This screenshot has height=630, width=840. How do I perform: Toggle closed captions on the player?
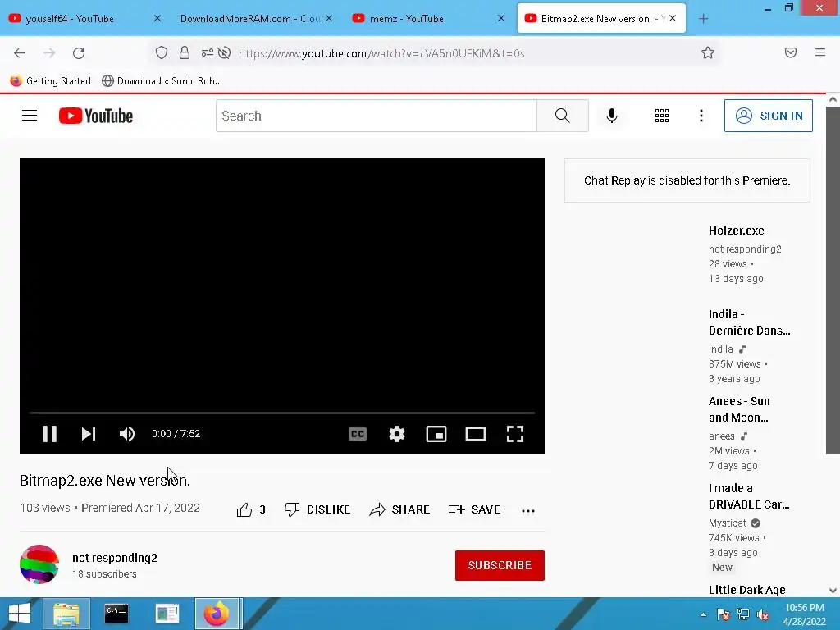click(x=358, y=433)
